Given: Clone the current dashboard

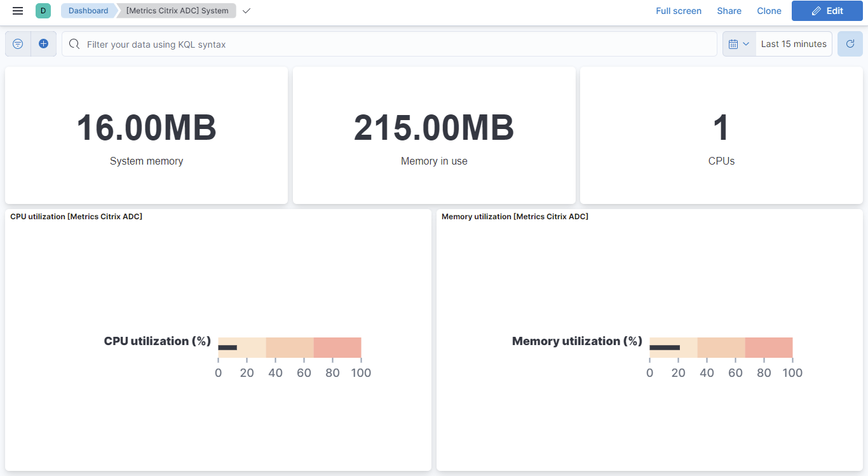Looking at the screenshot, I should pyautogui.click(x=769, y=11).
